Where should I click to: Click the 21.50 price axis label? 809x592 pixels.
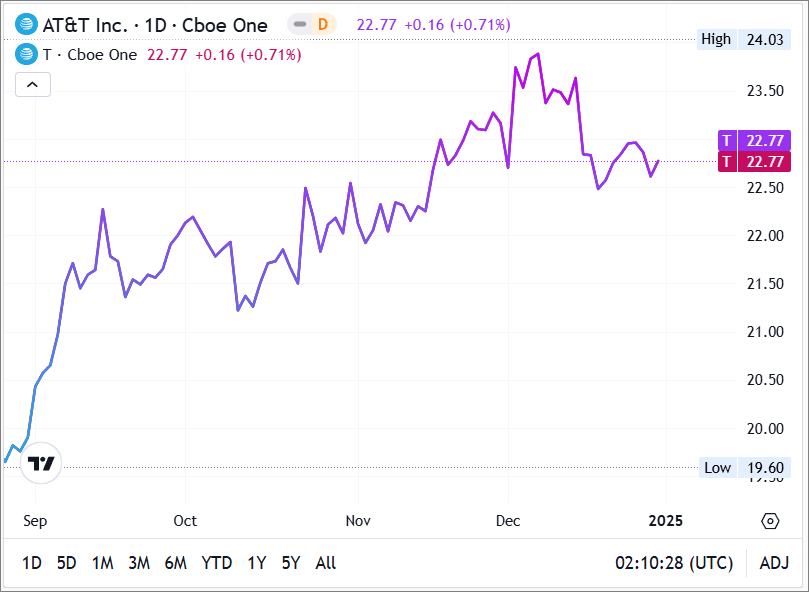(765, 283)
